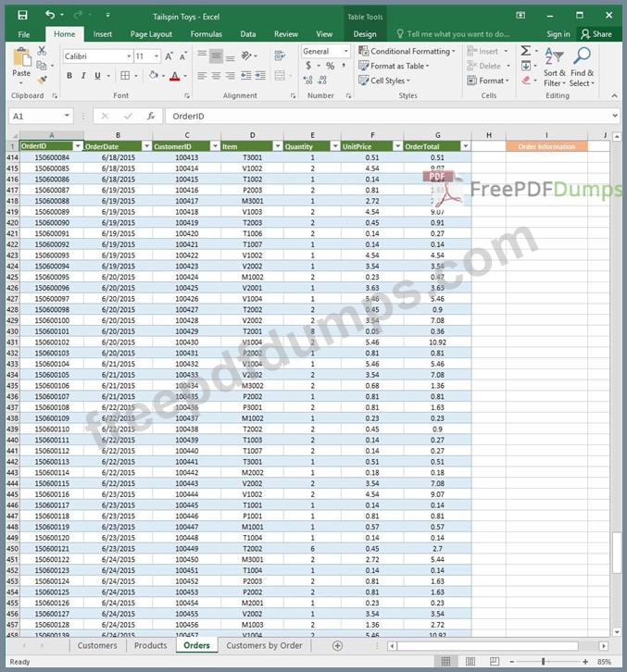Click the zoom slider handle
Screen dimensions: 627x672
(543, 661)
